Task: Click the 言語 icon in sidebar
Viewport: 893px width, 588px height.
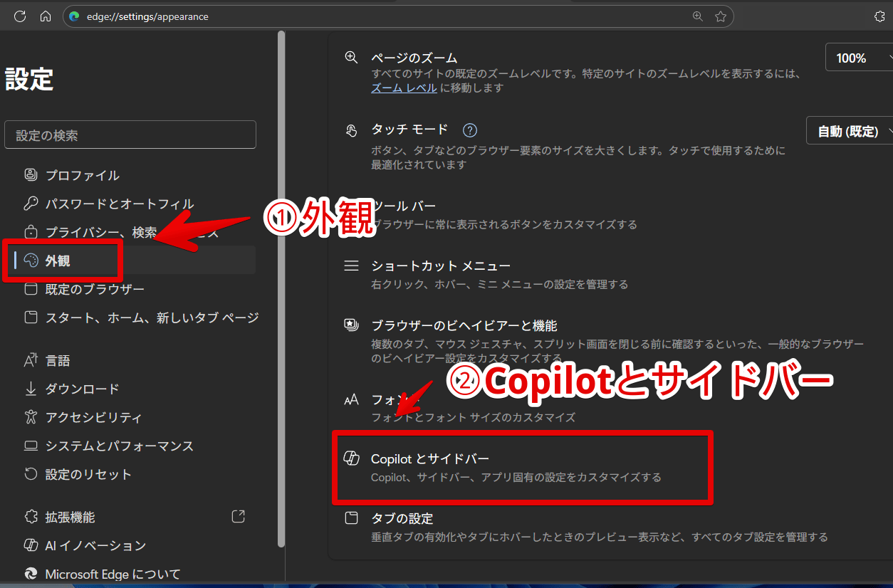Action: point(31,360)
